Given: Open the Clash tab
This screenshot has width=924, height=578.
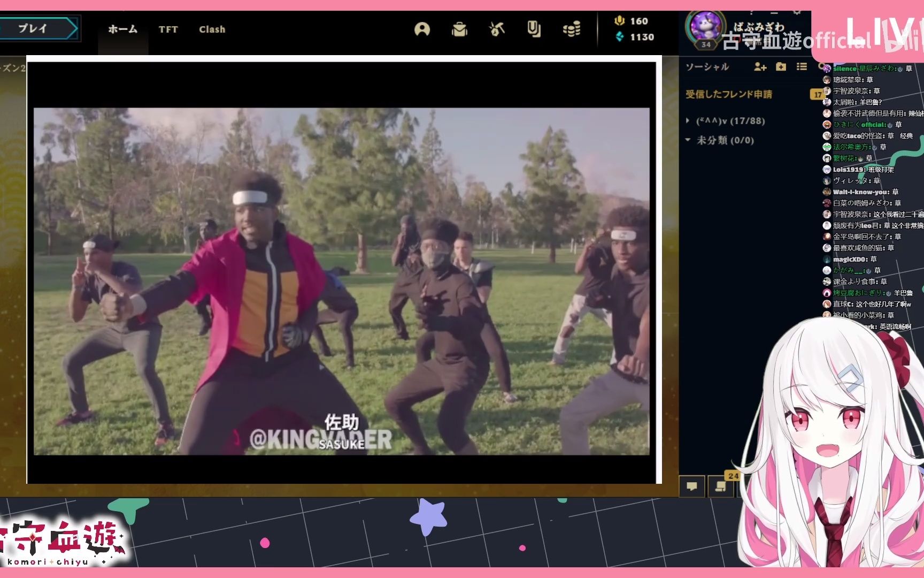Looking at the screenshot, I should pos(212,29).
